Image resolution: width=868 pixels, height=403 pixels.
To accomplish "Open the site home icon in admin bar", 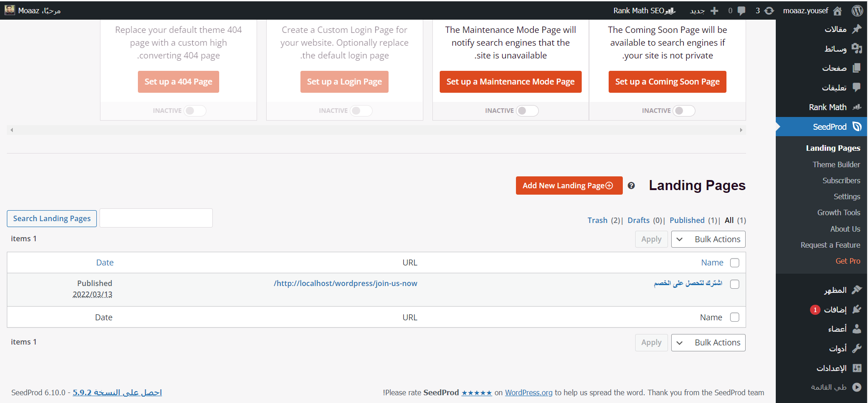I will pyautogui.click(x=837, y=11).
